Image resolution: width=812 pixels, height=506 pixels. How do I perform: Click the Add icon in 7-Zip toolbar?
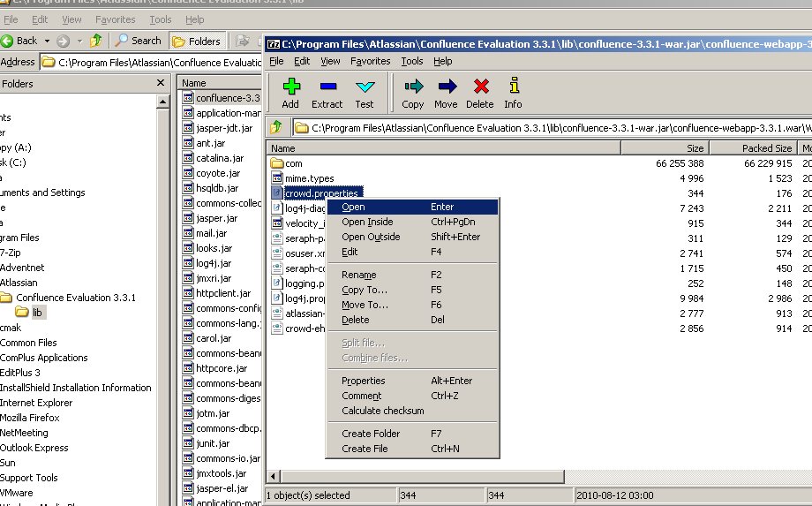(291, 87)
